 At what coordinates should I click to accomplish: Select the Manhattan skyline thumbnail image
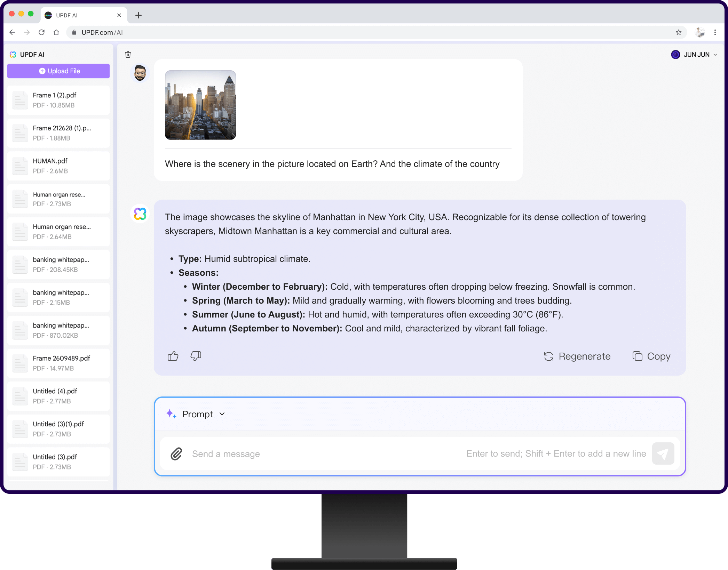(200, 105)
